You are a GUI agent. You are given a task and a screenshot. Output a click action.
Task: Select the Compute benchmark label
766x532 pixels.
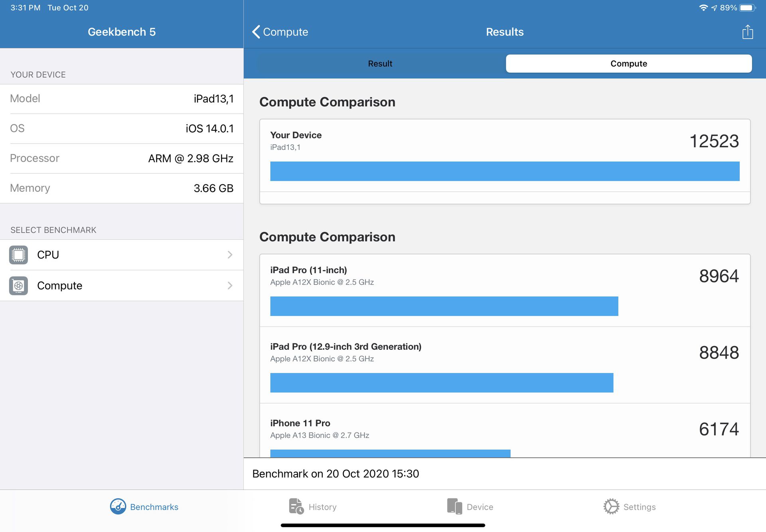tap(59, 286)
